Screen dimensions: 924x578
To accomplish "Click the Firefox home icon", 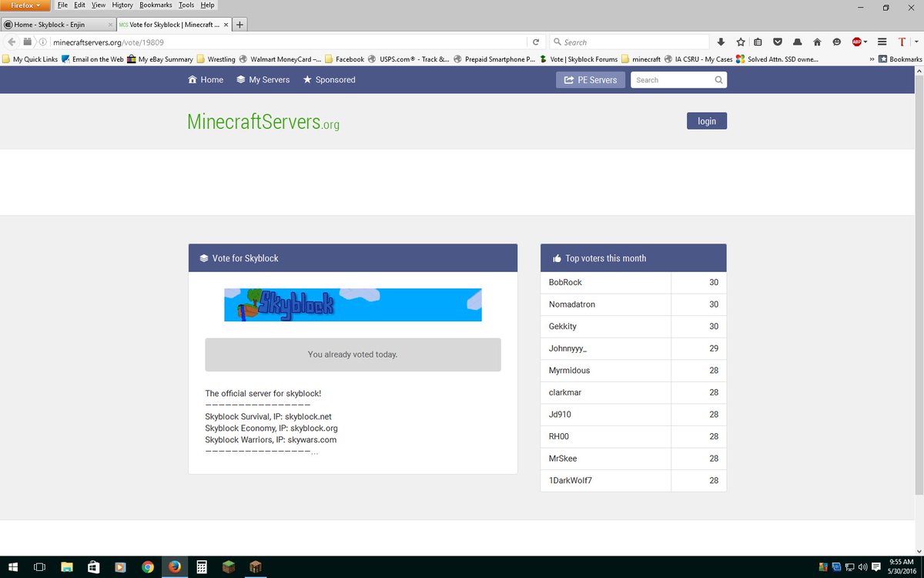I will [817, 42].
